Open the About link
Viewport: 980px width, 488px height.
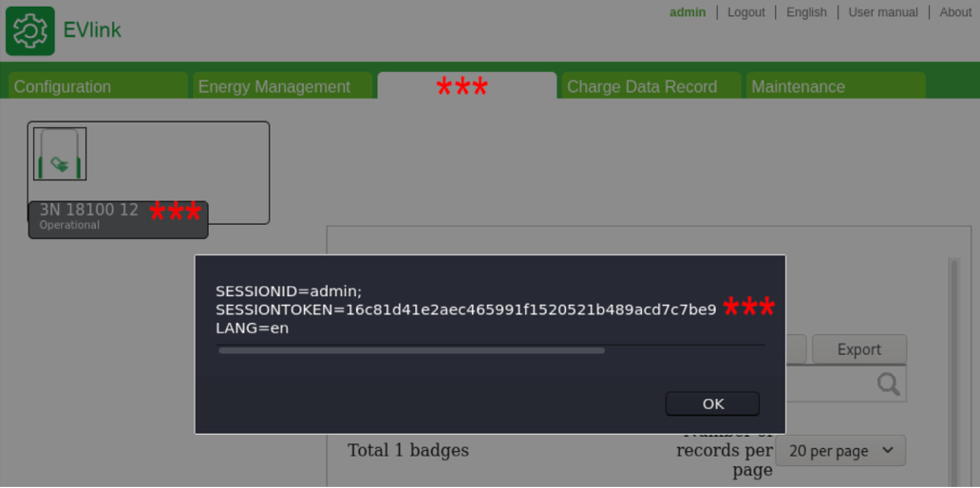click(955, 12)
